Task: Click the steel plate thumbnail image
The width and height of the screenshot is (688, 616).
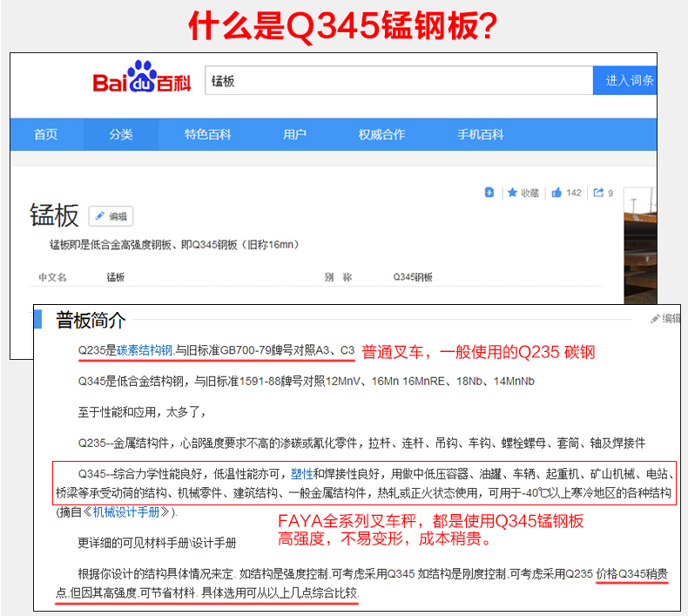Action: click(x=640, y=246)
